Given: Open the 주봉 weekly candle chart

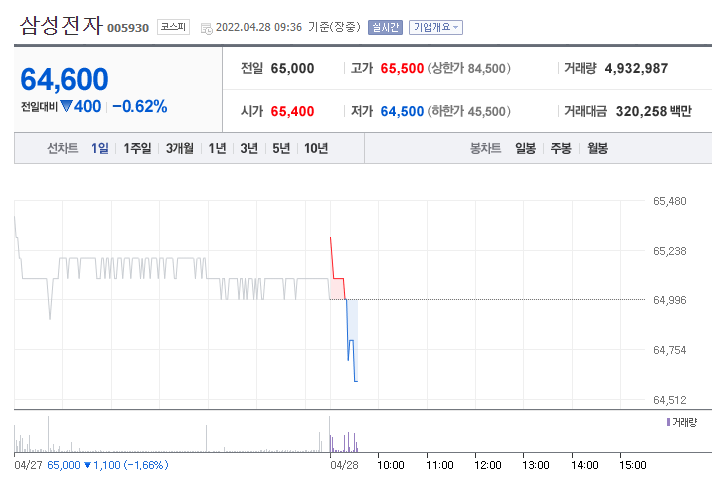Looking at the screenshot, I should [x=561, y=148].
